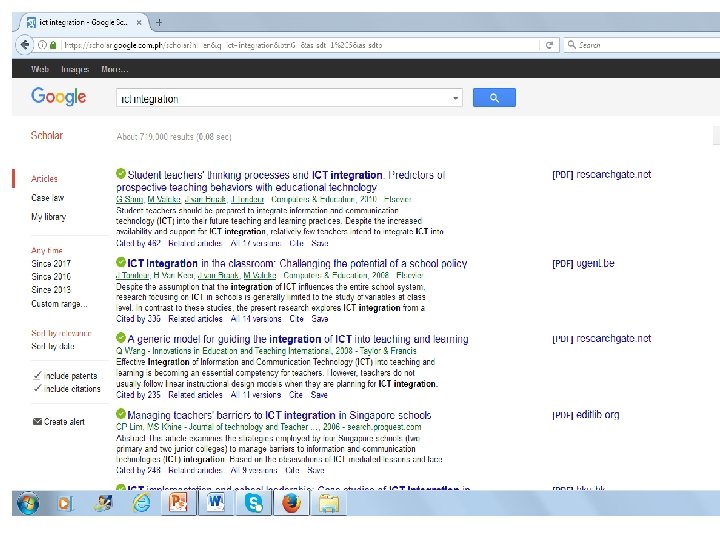Select the Case law sidebar option
This screenshot has height=540, width=720.
click(48, 197)
